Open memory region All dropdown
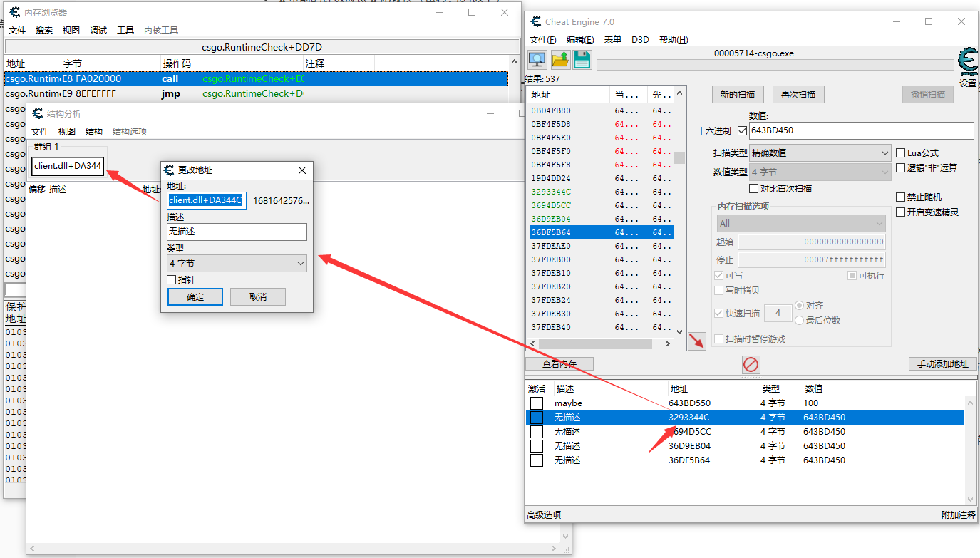 [x=800, y=223]
